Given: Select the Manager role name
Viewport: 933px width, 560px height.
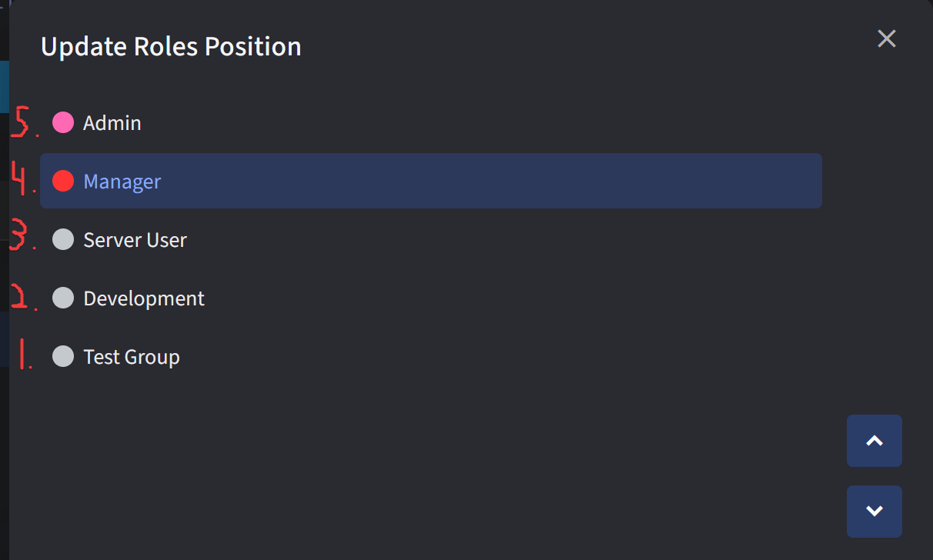Looking at the screenshot, I should [x=122, y=182].
